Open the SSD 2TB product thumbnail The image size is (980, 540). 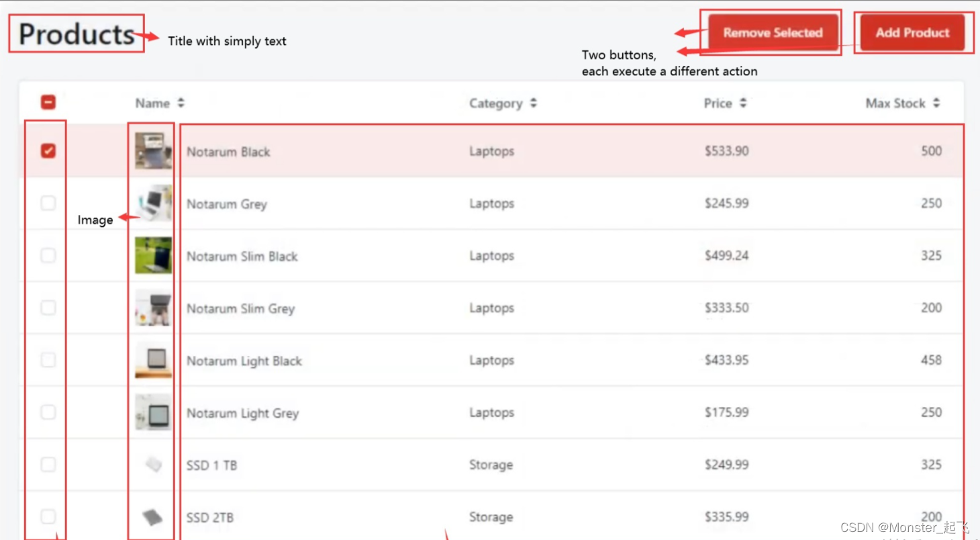point(153,516)
